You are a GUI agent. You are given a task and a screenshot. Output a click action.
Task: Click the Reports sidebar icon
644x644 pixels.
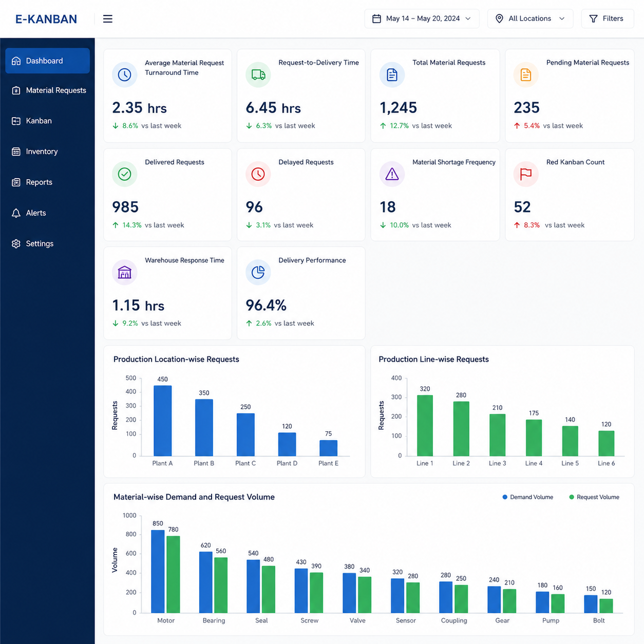pyautogui.click(x=16, y=182)
